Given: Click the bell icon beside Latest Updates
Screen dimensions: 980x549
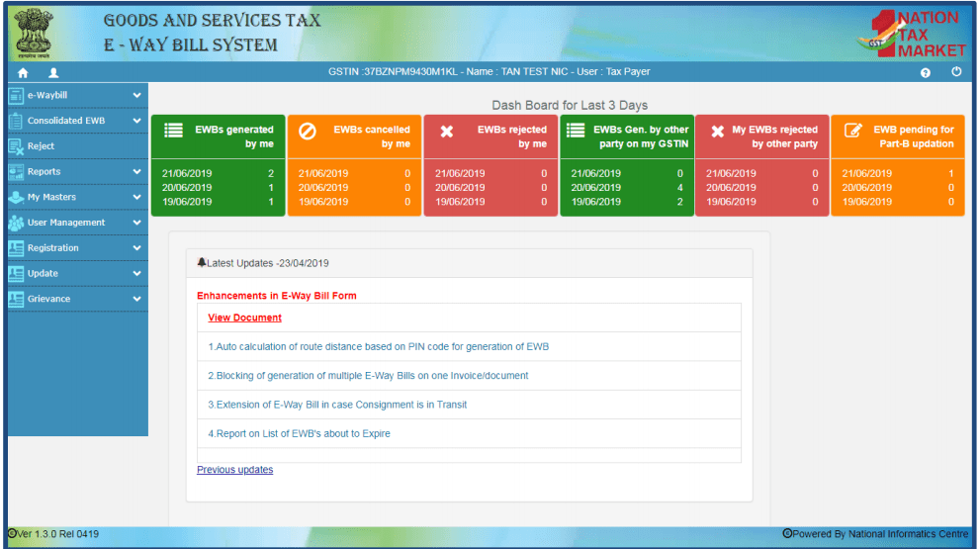Looking at the screenshot, I should [x=202, y=262].
